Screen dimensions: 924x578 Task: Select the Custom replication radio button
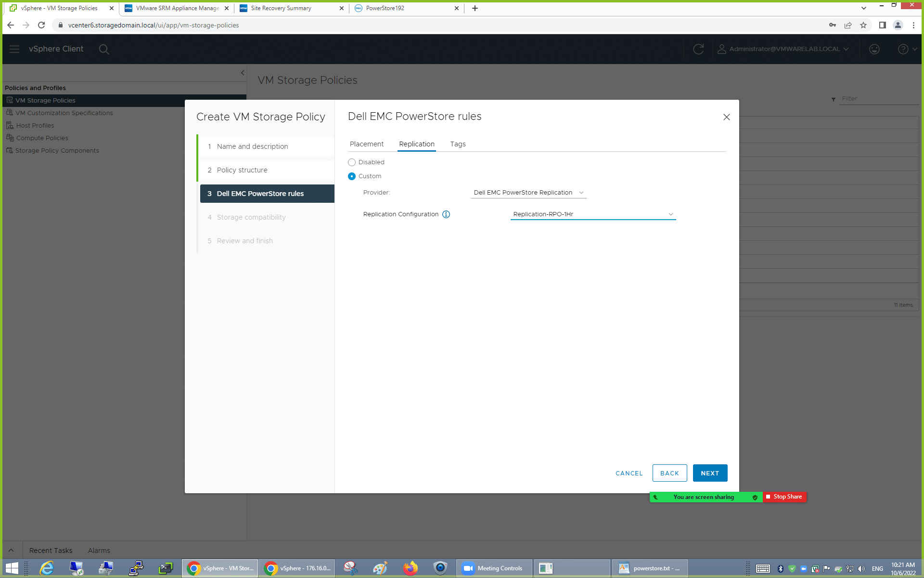click(352, 176)
